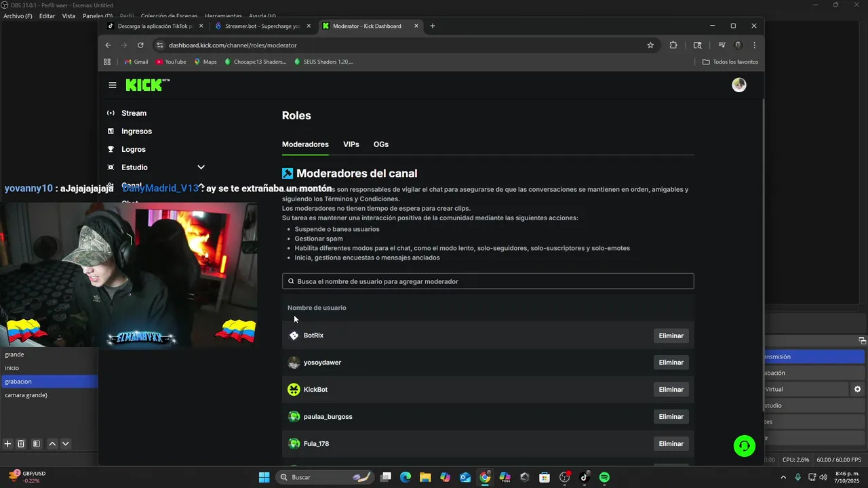Remove Fula_178 as moderator
Viewport: 868px width, 488px height.
point(671,444)
